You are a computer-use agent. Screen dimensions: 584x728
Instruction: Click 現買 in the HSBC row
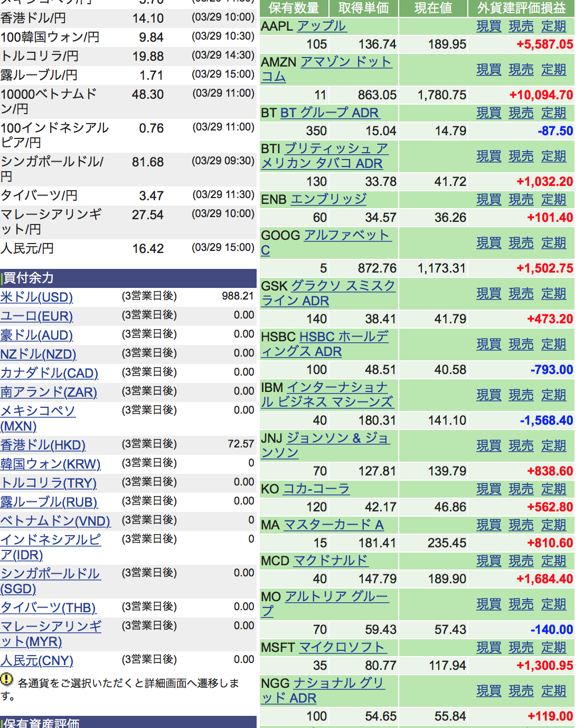coord(488,344)
